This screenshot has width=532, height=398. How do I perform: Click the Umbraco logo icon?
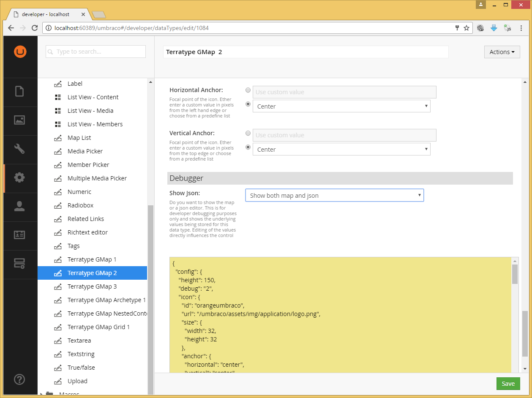20,52
